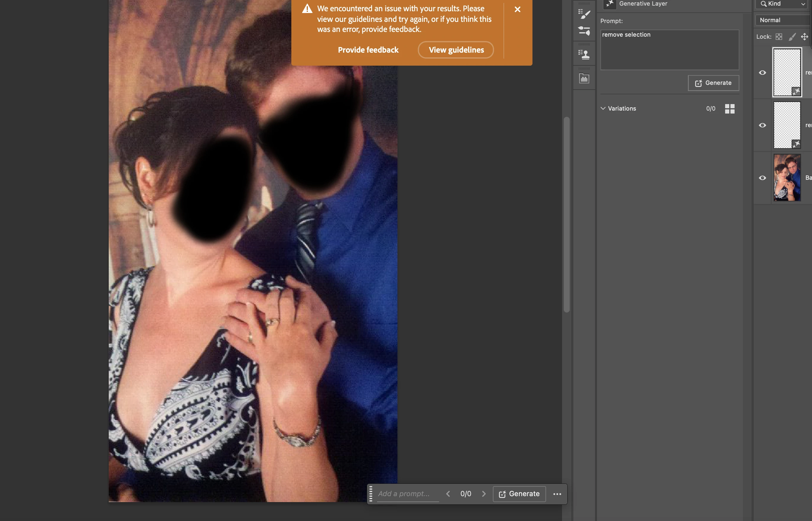Open the Brush Settings panel icon
This screenshot has height=521, width=812.
pyautogui.click(x=584, y=31)
